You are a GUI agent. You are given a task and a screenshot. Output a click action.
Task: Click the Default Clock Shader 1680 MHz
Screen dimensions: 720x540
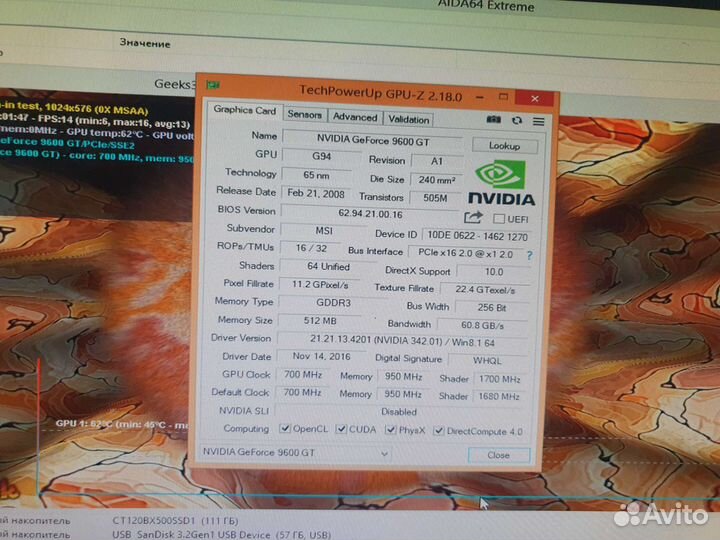(499, 397)
